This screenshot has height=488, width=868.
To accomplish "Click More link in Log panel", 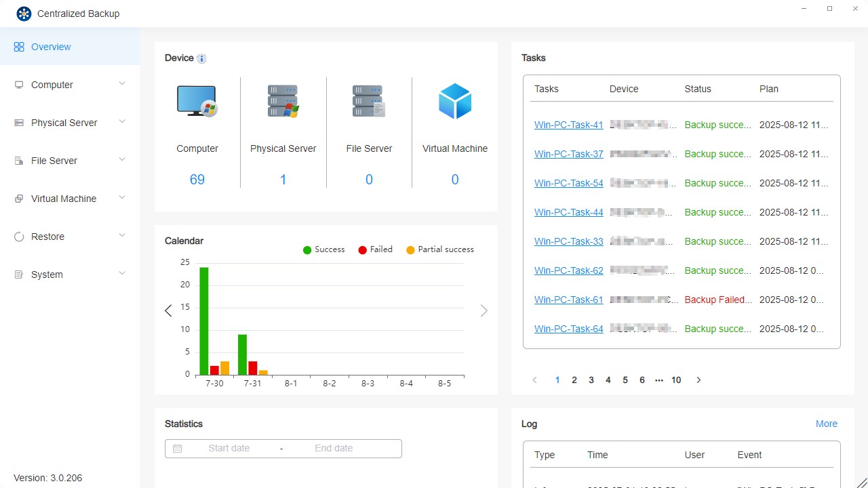I will 827,424.
